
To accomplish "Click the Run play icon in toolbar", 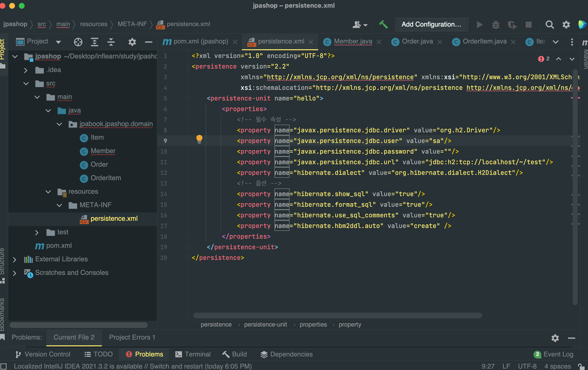I will [480, 24].
